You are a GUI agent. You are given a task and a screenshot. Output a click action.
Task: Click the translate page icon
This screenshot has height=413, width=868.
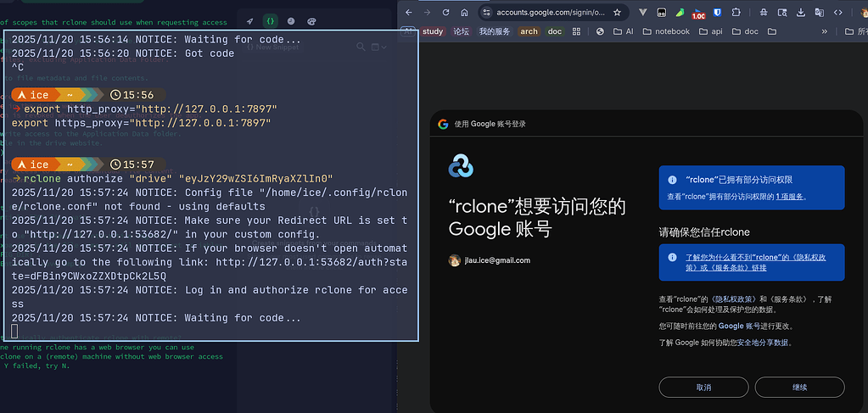pos(820,12)
